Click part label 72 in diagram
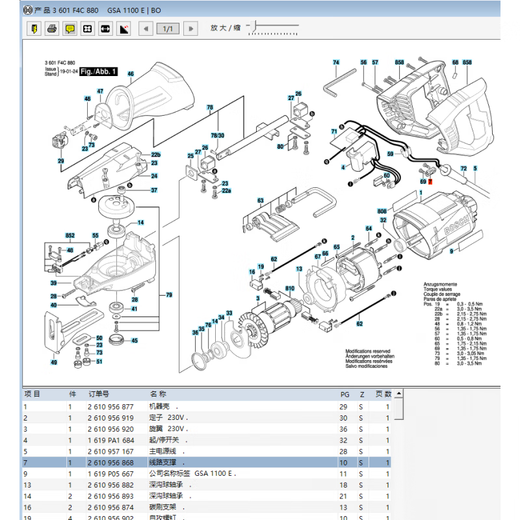520x520 pixels. (464, 169)
